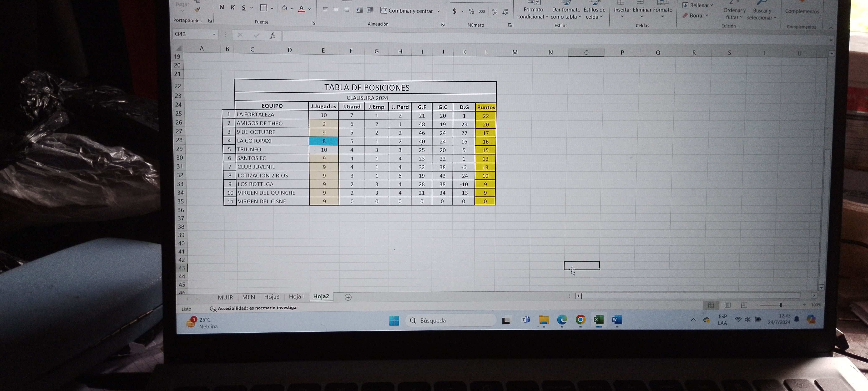Click the zoom slider handle
The height and width of the screenshot is (391, 868).
[x=781, y=305]
